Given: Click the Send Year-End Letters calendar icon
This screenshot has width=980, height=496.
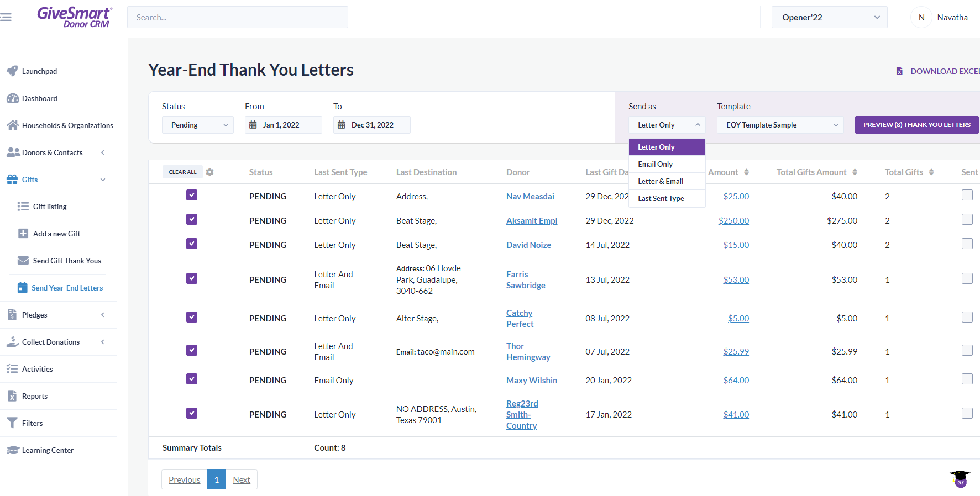Looking at the screenshot, I should click(x=23, y=288).
